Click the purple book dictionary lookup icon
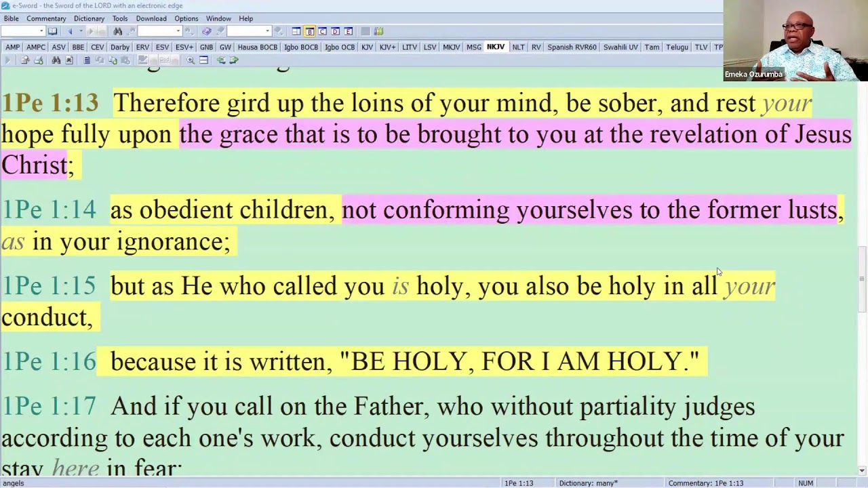Viewport: 868px width, 488px height. click(206, 31)
